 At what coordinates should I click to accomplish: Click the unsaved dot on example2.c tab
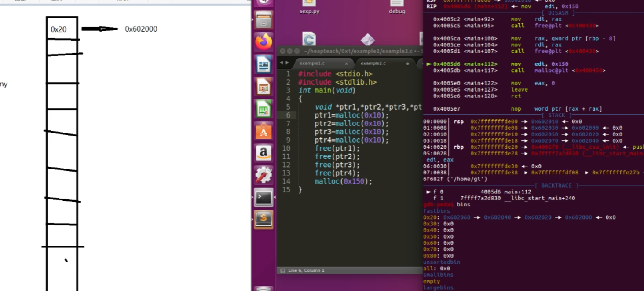point(407,63)
